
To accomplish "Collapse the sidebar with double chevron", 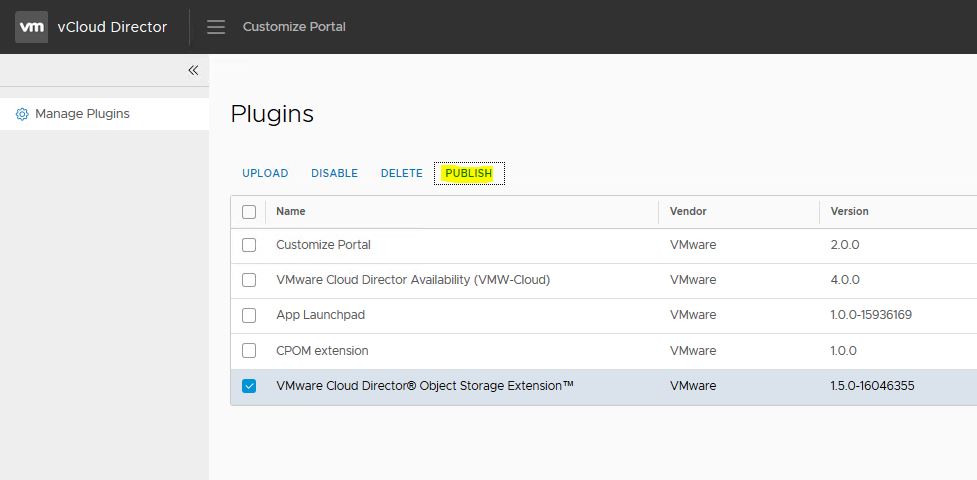I will point(193,70).
